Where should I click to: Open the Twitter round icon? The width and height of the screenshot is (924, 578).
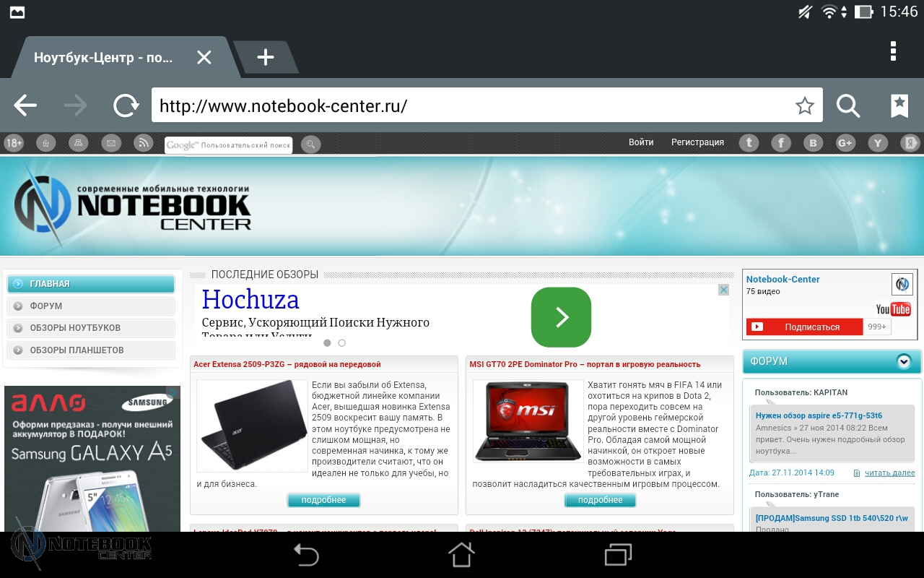[x=749, y=143]
